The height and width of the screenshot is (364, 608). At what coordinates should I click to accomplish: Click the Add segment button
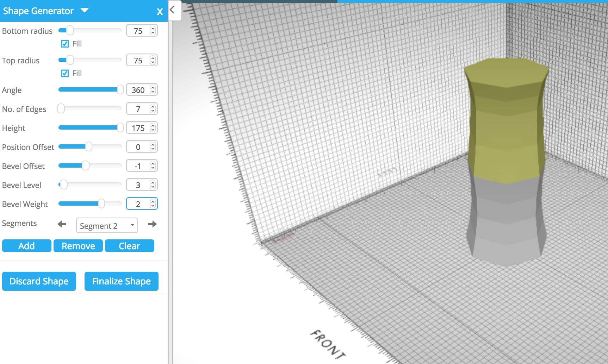(x=27, y=246)
